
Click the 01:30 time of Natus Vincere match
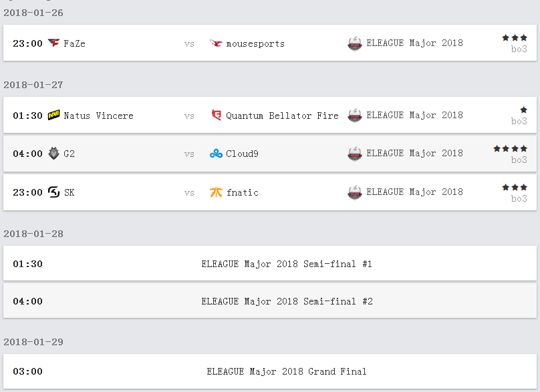pos(27,116)
